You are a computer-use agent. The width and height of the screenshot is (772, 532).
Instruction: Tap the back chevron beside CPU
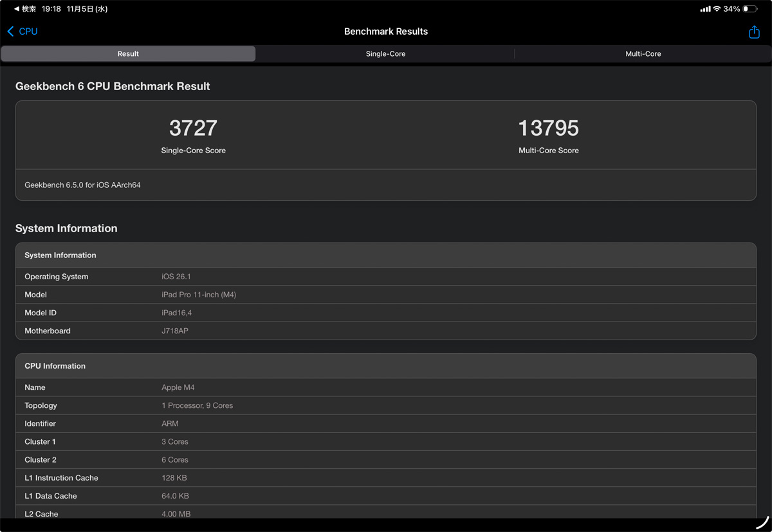click(10, 32)
